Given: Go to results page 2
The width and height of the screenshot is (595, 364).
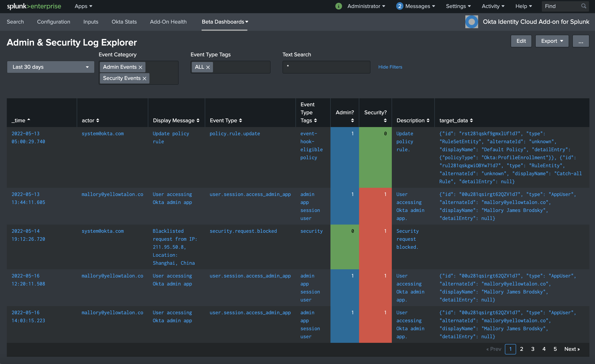Looking at the screenshot, I should pos(521,349).
